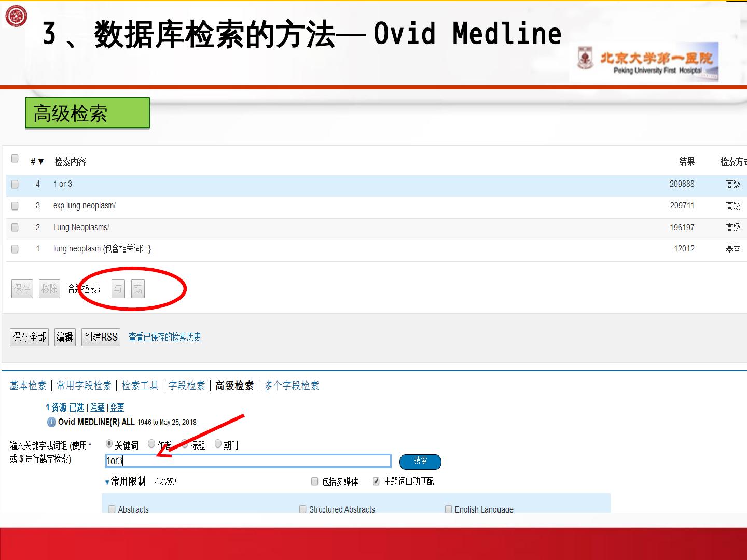Image resolution: width=747 pixels, height=560 pixels.
Task: Toggle the 主题词自动匹配 checkbox
Action: pos(376,481)
